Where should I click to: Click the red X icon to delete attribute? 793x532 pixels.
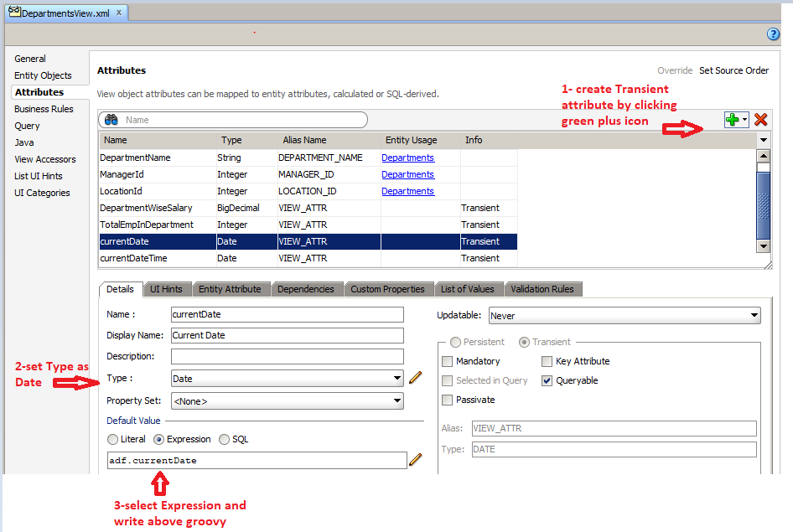click(x=760, y=120)
